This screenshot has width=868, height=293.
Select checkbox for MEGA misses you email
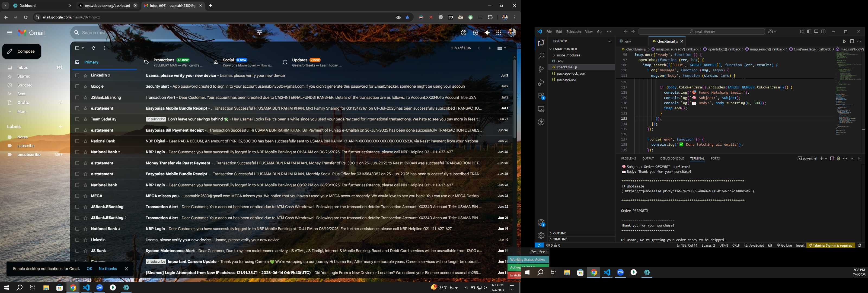[77, 196]
